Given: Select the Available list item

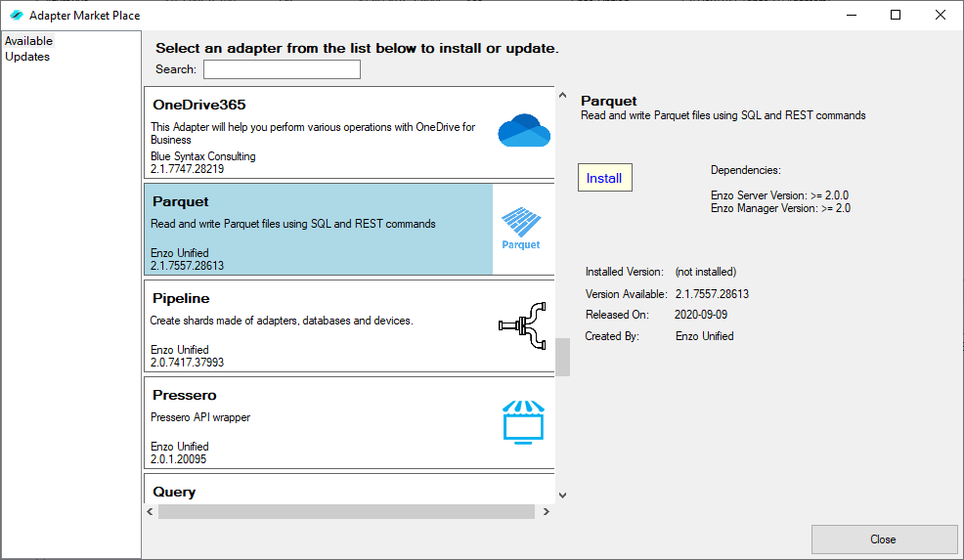Looking at the screenshot, I should pos(29,41).
